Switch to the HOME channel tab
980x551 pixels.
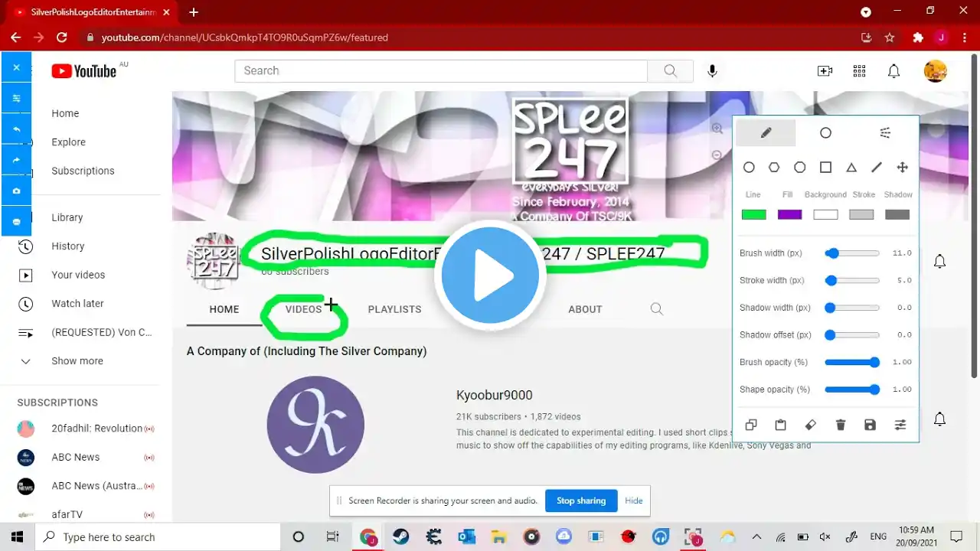coord(224,309)
